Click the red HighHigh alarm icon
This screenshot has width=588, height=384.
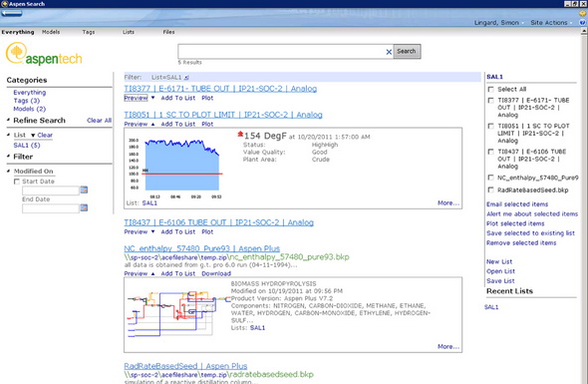pos(240,135)
